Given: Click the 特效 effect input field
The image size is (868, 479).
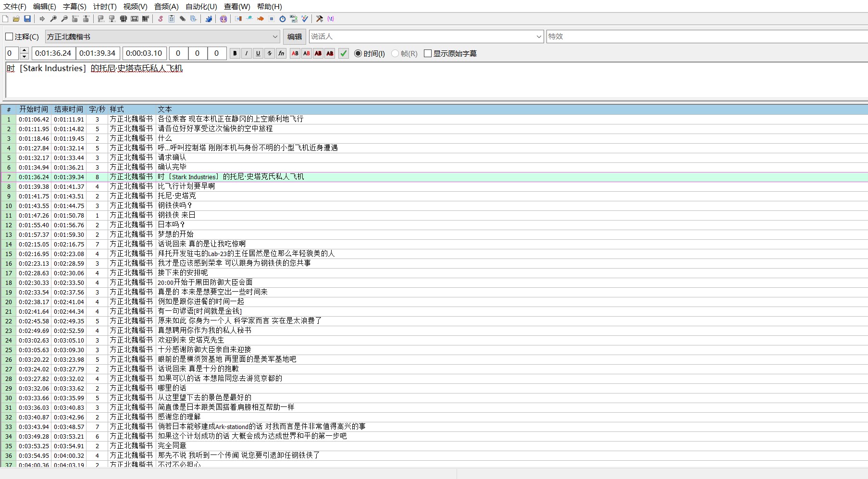Looking at the screenshot, I should pyautogui.click(x=707, y=37).
